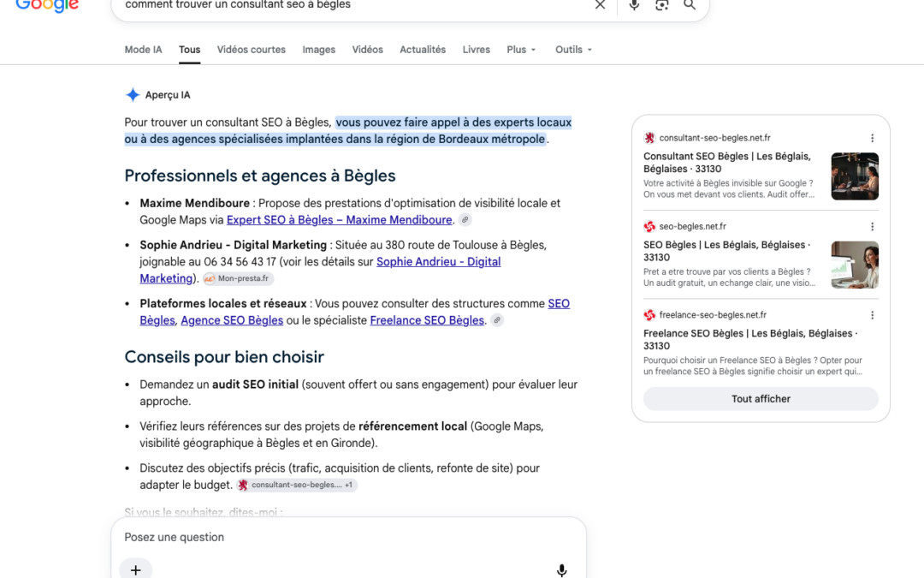Click the consultant-seo-begles source chip with +1
The width and height of the screenshot is (924, 578).
[x=297, y=485]
